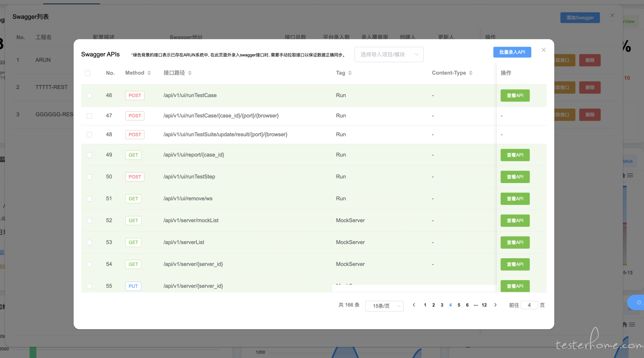Close the Swagger列表 panel behind the dialog
Image resolution: width=644 pixels, height=358 pixels.
tap(612, 15)
